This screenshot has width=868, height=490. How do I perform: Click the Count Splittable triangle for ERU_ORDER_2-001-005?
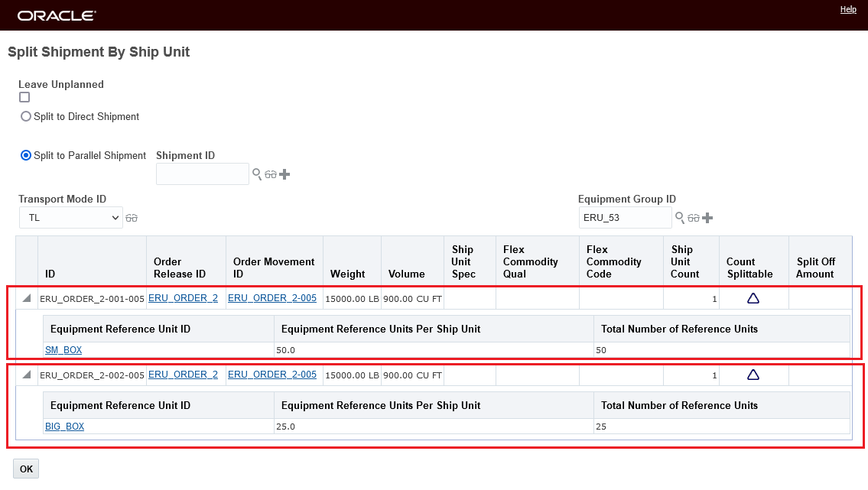coord(753,299)
